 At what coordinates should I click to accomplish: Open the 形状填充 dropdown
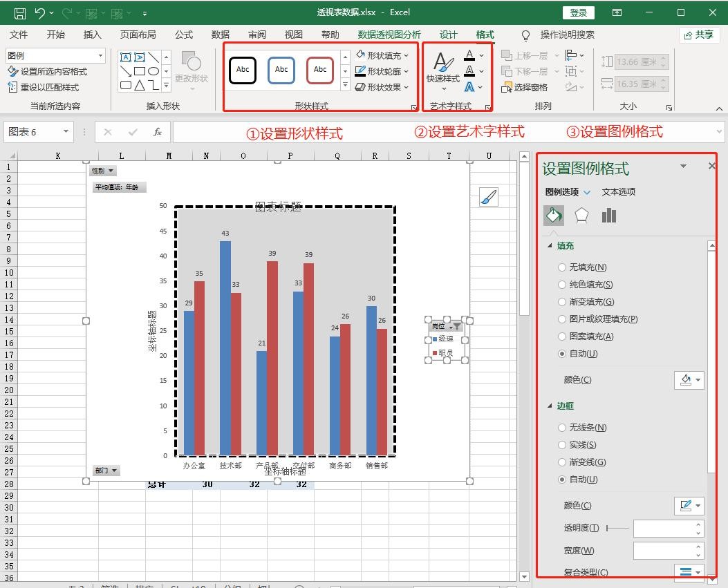(383, 55)
